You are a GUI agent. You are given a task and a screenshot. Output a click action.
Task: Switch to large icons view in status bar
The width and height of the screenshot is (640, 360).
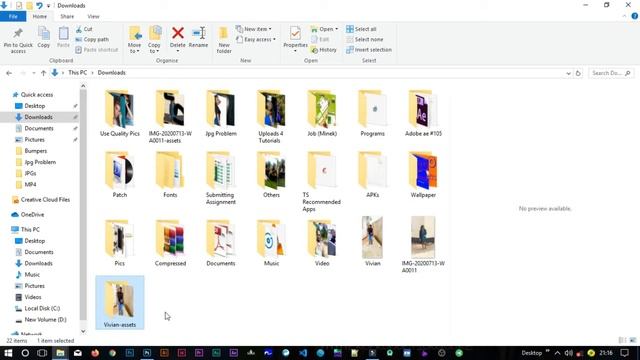click(x=633, y=340)
